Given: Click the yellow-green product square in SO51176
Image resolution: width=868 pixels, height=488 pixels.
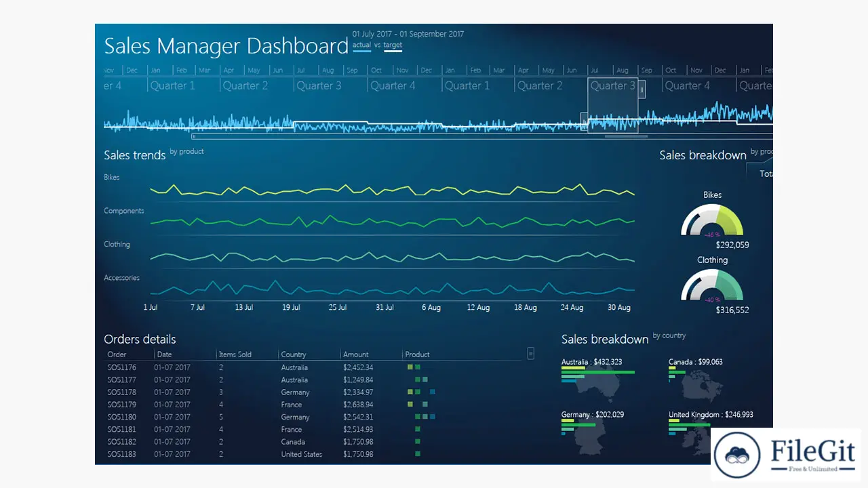Looking at the screenshot, I should [x=410, y=367].
